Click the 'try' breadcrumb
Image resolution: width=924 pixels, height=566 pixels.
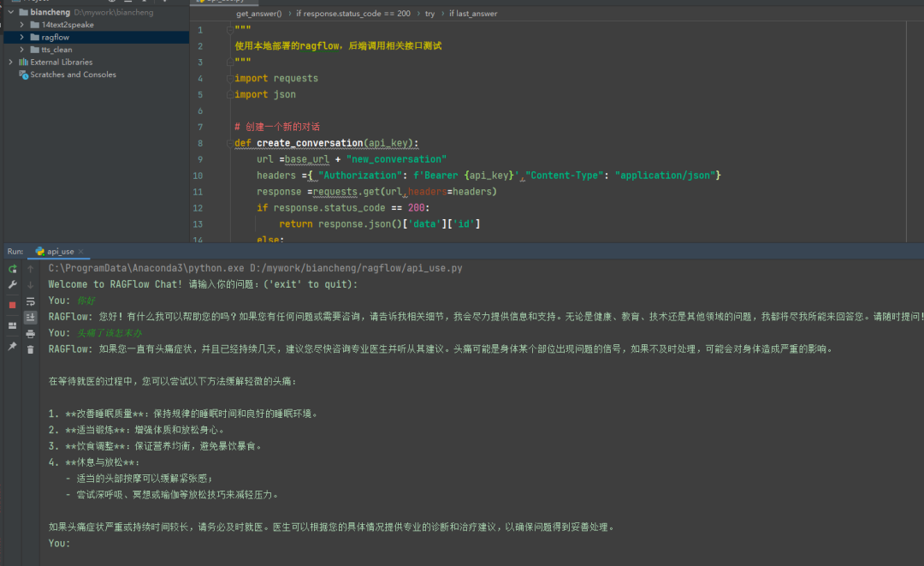[x=429, y=14]
